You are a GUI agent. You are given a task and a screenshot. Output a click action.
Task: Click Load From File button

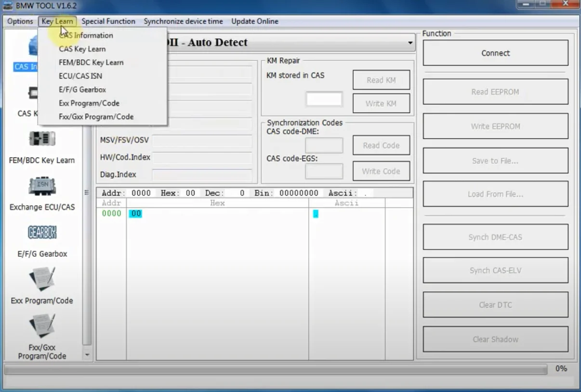(495, 194)
